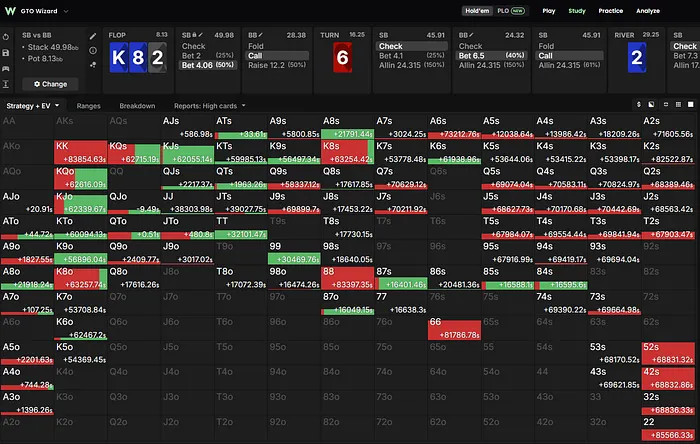Viewport: 700px width, 444px height.
Task: Click the game controller icon in sidebar
Action: [6, 68]
